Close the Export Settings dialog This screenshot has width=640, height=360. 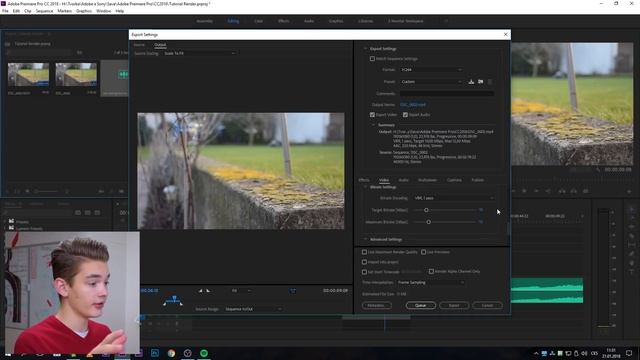tap(506, 34)
